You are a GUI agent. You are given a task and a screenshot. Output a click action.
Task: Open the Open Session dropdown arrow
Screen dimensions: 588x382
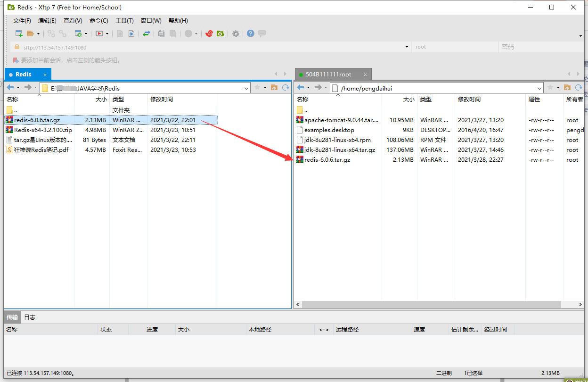coord(38,34)
